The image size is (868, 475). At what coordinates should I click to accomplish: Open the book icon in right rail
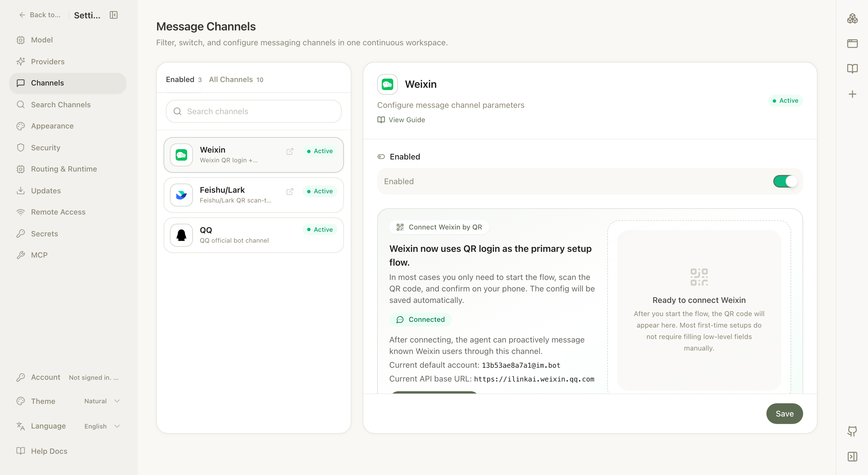tap(852, 69)
